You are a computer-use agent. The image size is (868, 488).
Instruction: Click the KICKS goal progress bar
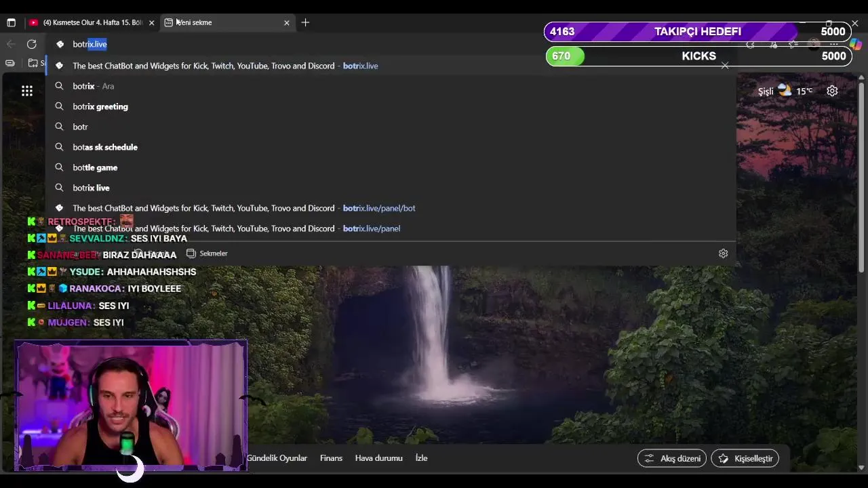[x=698, y=56]
